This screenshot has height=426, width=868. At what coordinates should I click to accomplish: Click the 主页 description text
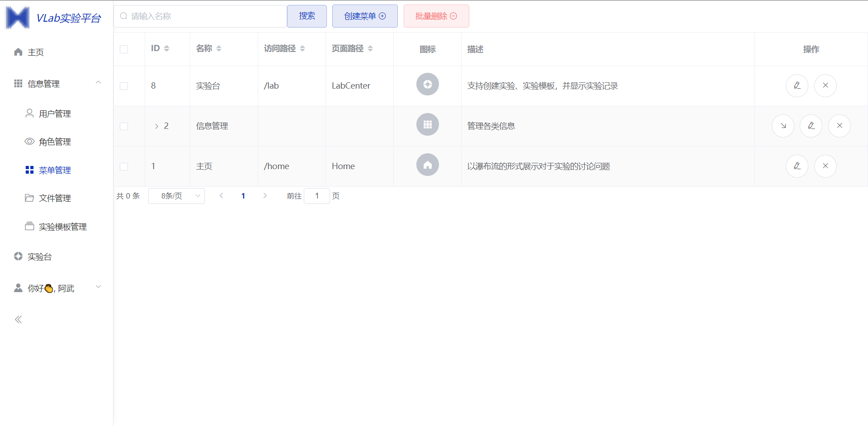[x=538, y=166]
